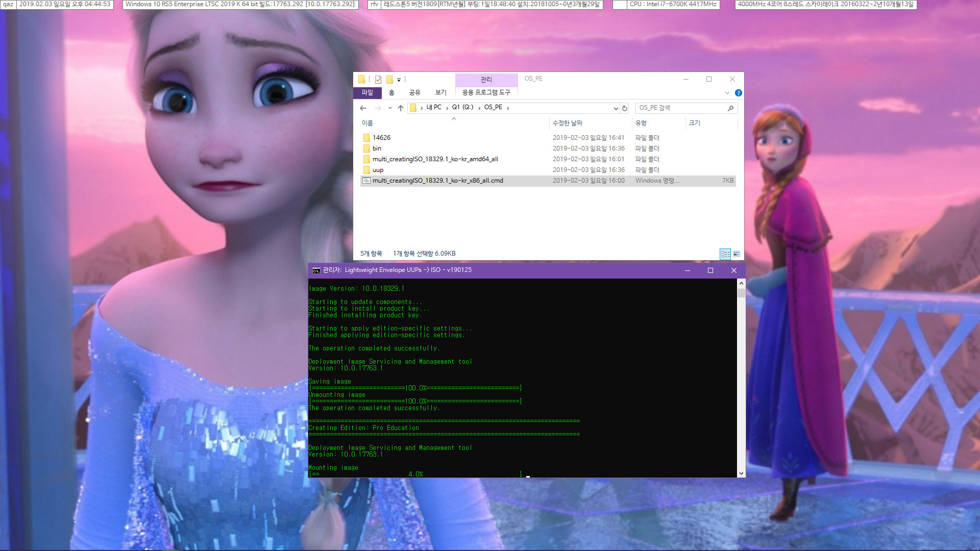Viewport: 980px width, 551px height.
Task: Sort by 이름 column header
Action: [x=367, y=123]
